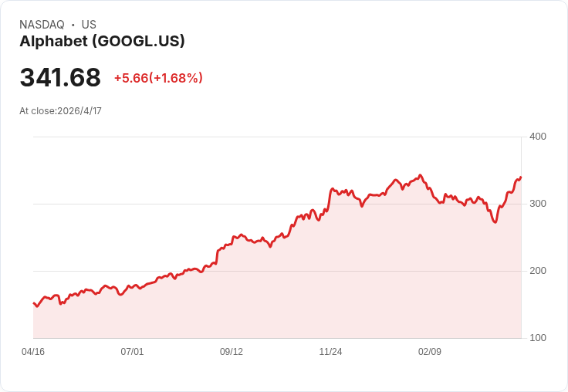Click the 400 y-axis label
The image size is (568, 392).
coord(537,137)
